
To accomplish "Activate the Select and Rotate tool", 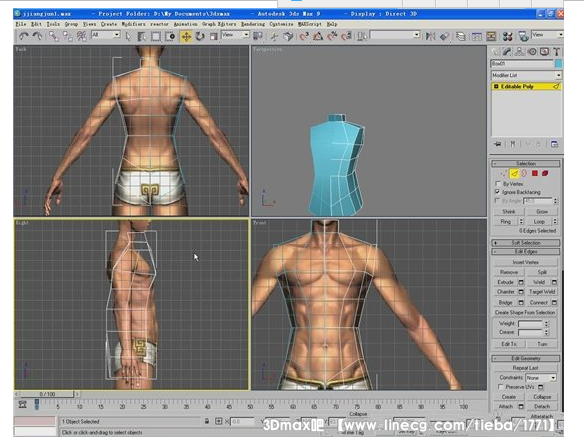I will (200, 36).
